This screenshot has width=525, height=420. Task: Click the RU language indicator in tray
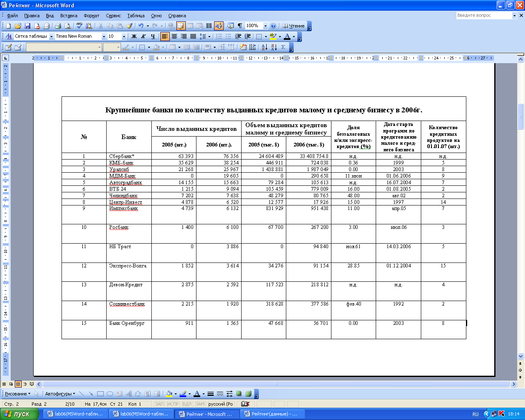click(475, 414)
